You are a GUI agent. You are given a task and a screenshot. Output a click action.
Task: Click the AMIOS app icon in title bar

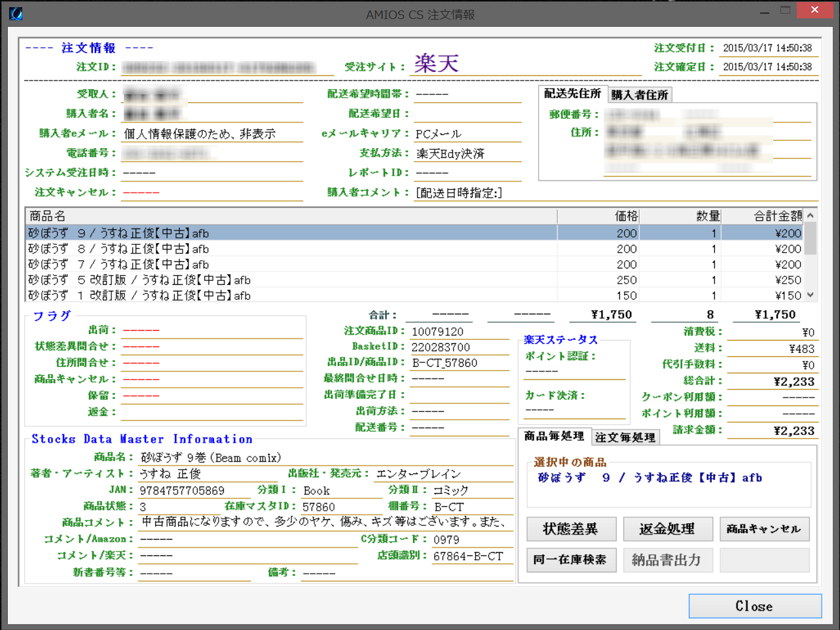[x=15, y=13]
